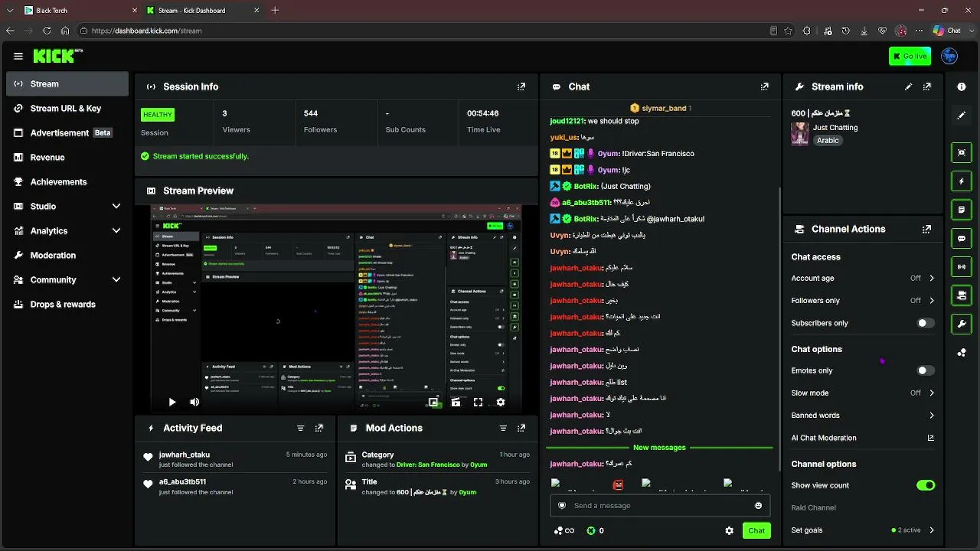Screen dimensions: 980x551
Task: Open Set goals options
Action: 863,530
